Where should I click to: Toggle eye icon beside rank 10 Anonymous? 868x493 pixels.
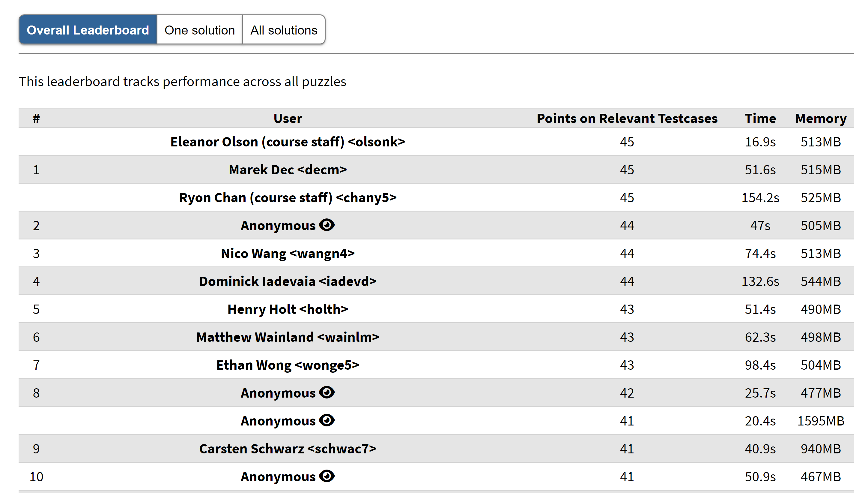327,476
